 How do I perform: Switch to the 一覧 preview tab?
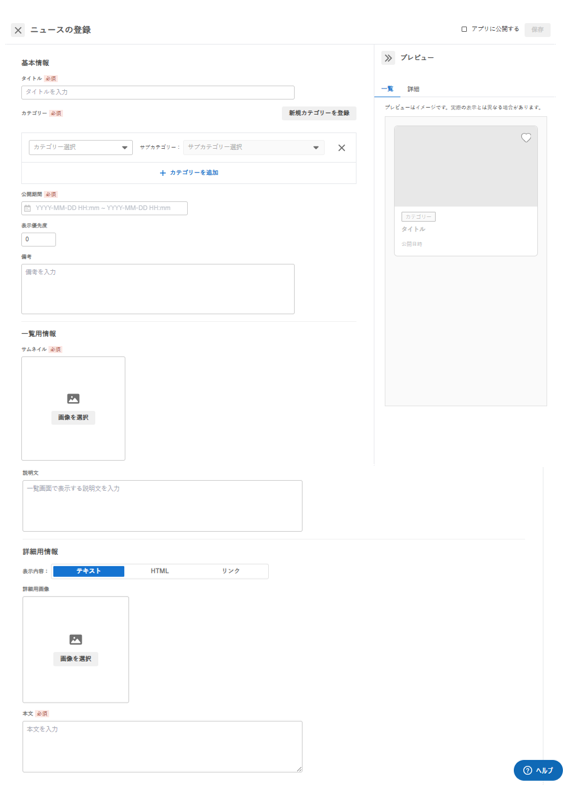point(387,89)
